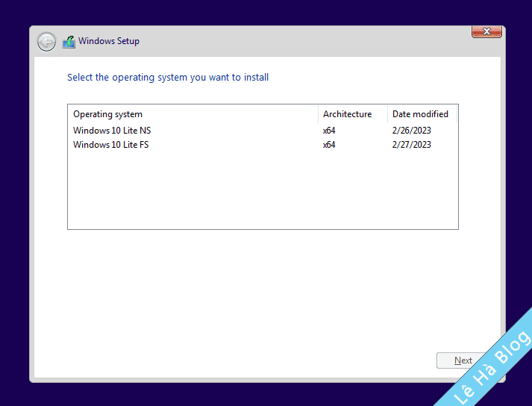Click the Date modified column header

click(x=420, y=114)
